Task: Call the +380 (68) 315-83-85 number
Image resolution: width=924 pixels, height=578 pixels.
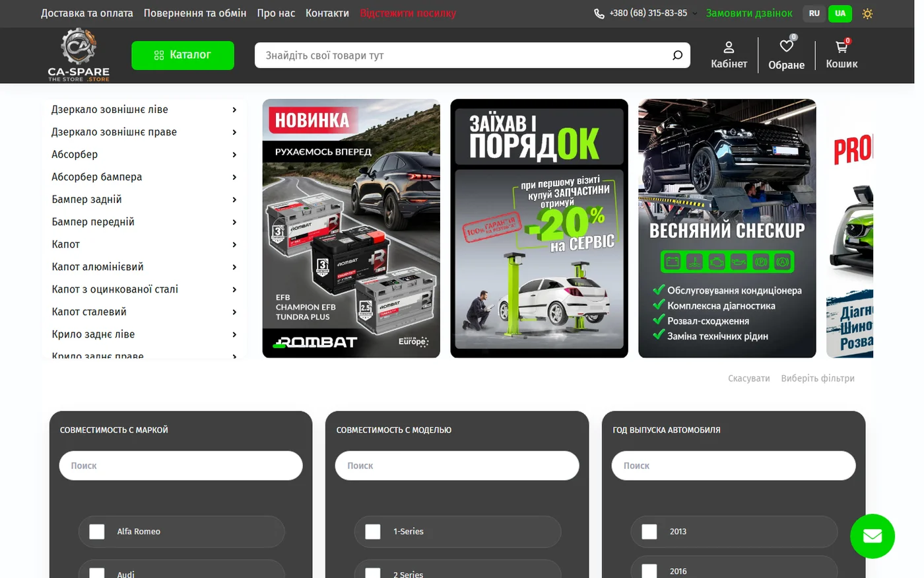Action: pyautogui.click(x=648, y=13)
